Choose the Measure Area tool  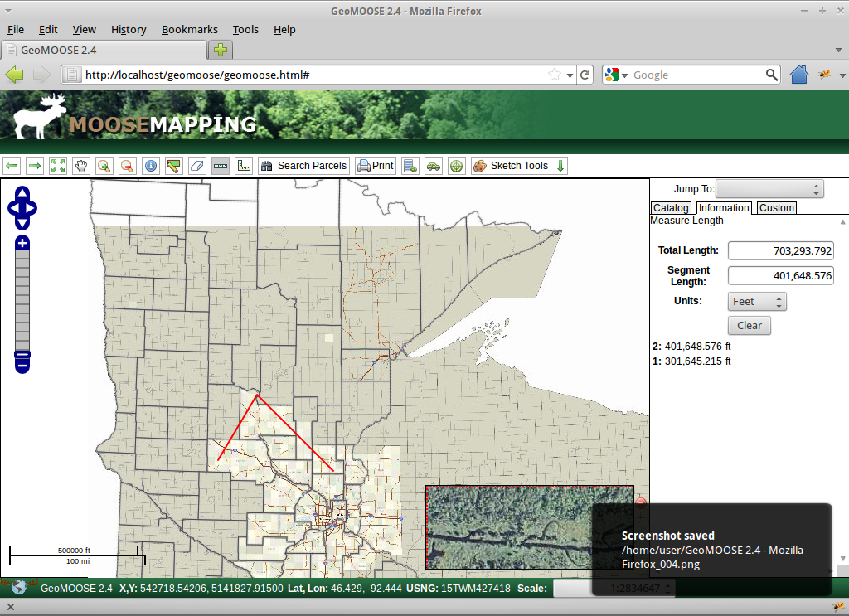245,166
